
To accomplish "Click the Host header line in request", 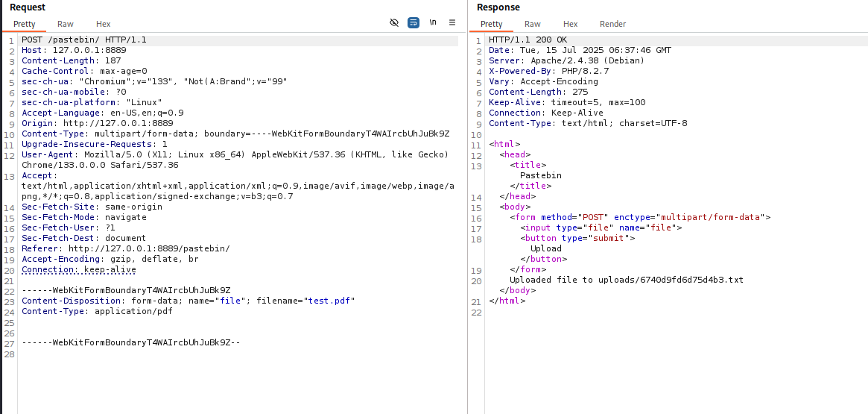I will pos(73,50).
